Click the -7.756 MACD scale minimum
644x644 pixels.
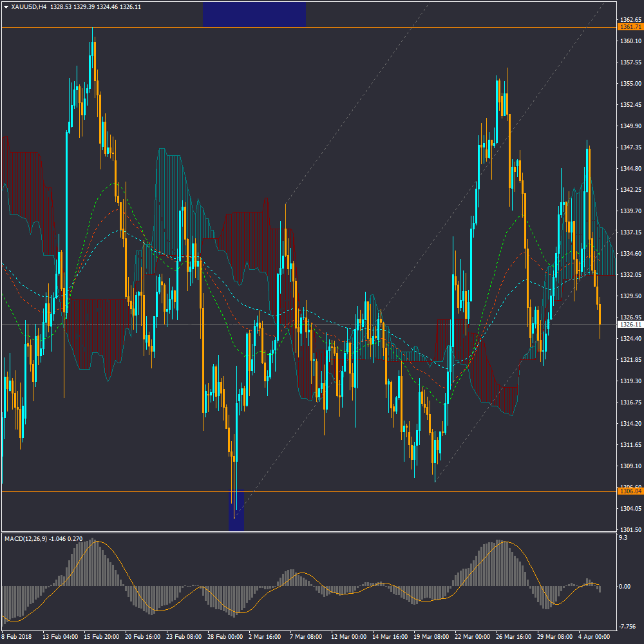(x=627, y=626)
